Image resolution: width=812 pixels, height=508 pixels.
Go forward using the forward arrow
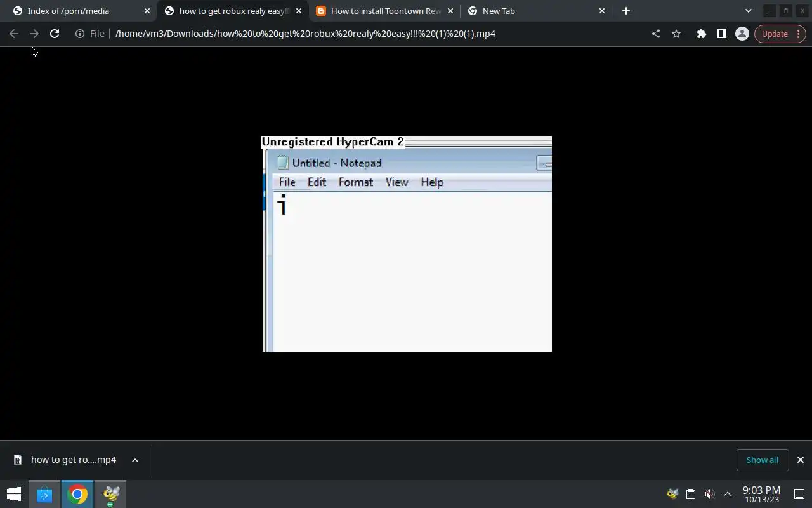click(x=34, y=34)
